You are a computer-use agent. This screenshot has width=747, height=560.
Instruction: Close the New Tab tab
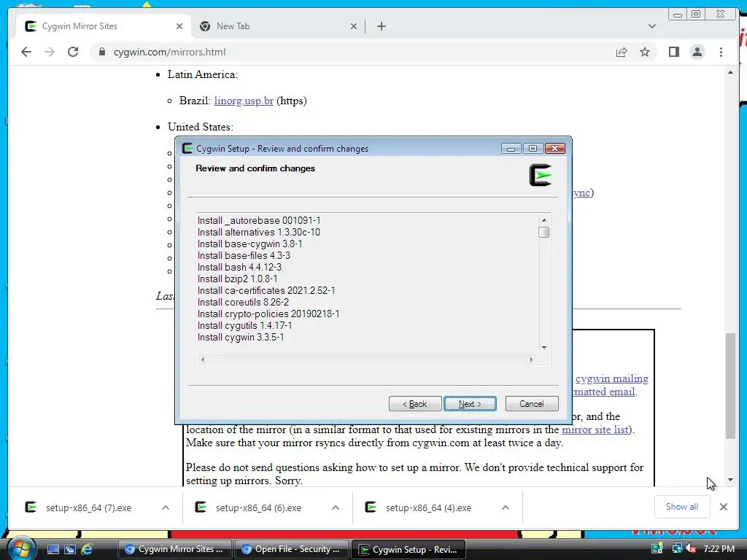pos(354,26)
